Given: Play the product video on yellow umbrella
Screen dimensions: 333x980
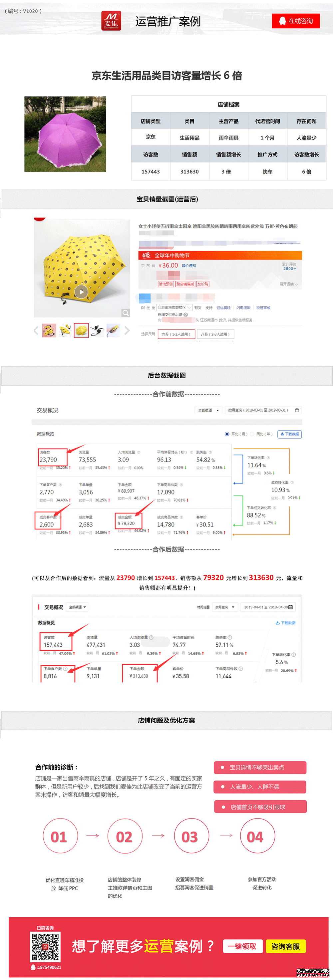Looking at the screenshot, I should (x=82, y=292).
